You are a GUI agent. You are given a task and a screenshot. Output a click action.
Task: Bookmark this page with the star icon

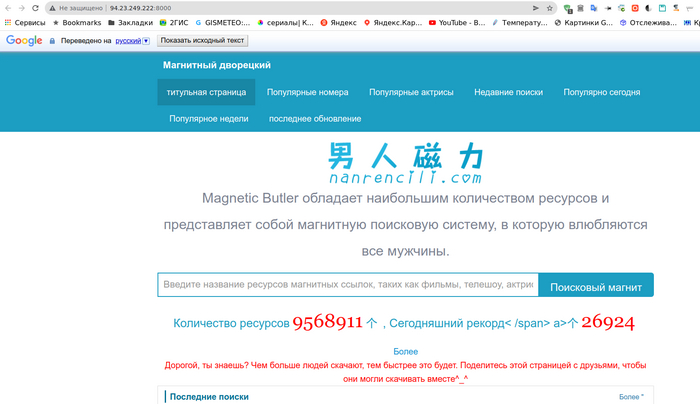coord(550,8)
